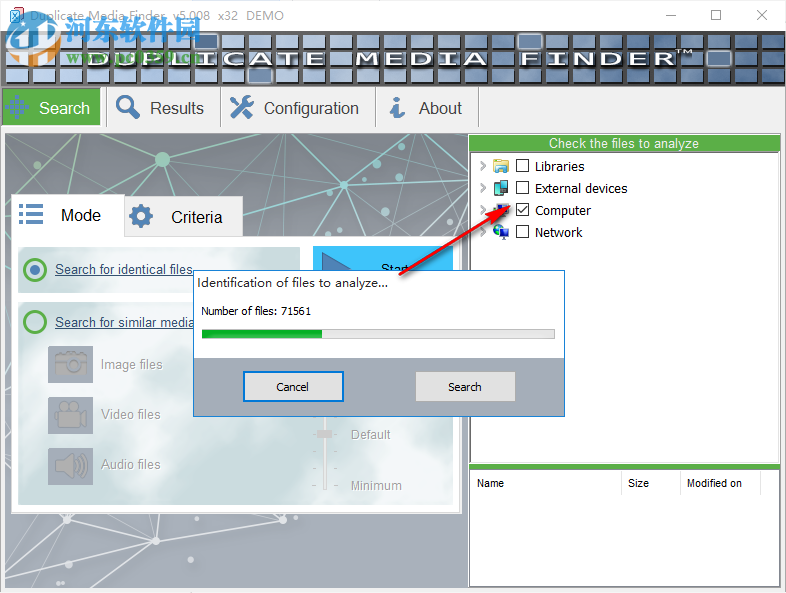Select the Search for identical files radio
This screenshot has height=593, width=786.
(x=35, y=270)
